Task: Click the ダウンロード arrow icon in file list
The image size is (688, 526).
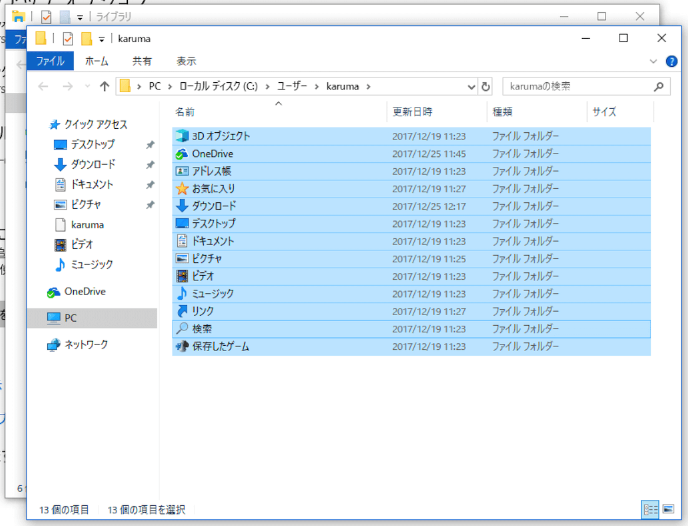Action: click(x=182, y=206)
